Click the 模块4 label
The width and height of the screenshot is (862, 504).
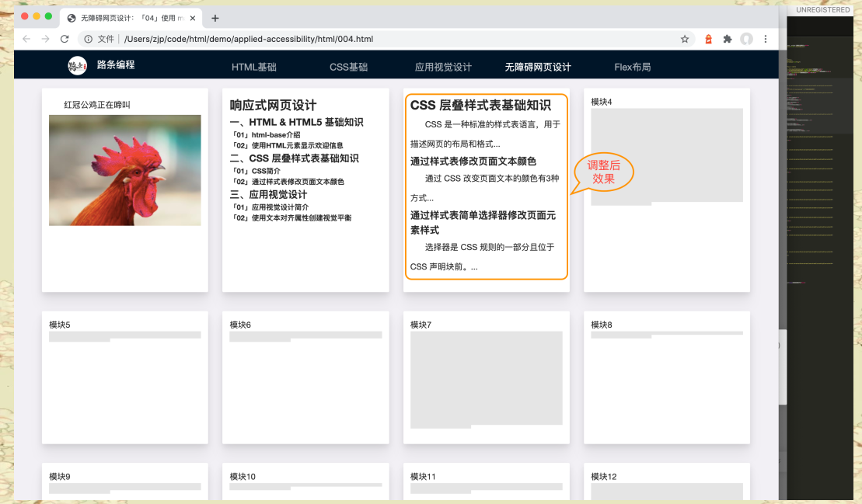(x=602, y=102)
